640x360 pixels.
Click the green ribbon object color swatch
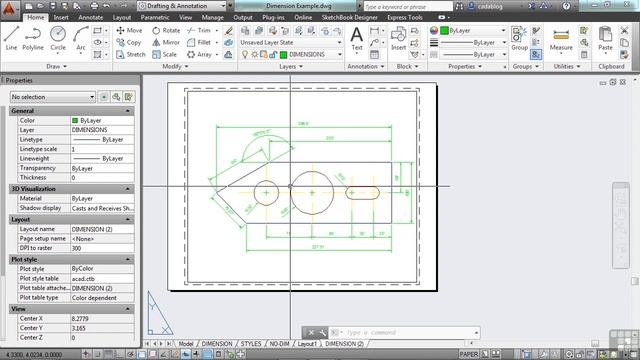coord(444,31)
